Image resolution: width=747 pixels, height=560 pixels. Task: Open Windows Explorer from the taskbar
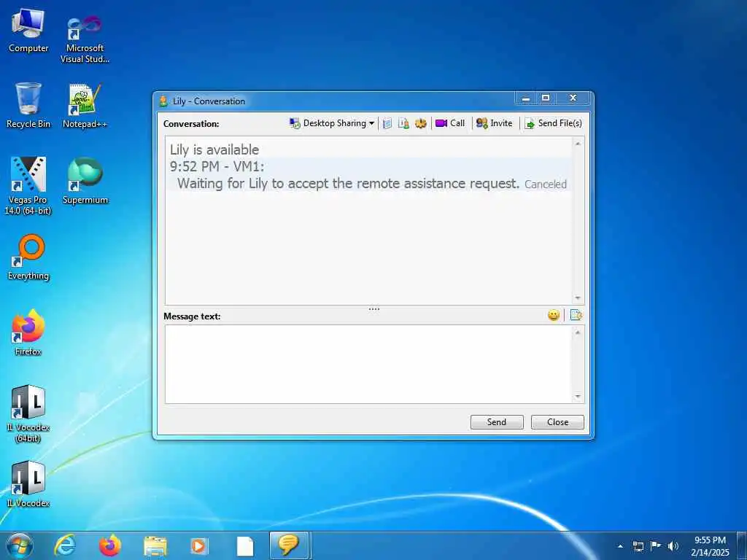pyautogui.click(x=155, y=545)
